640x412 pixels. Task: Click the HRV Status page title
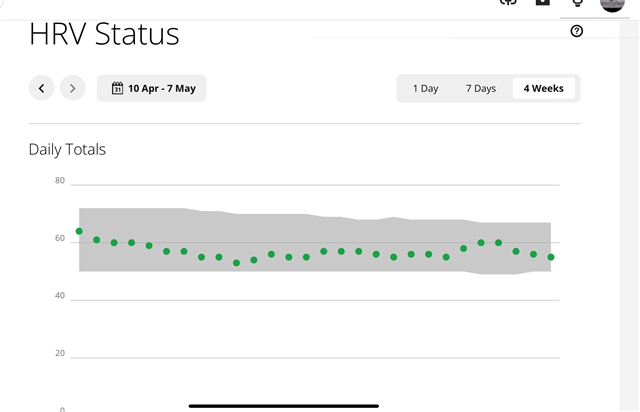click(104, 34)
